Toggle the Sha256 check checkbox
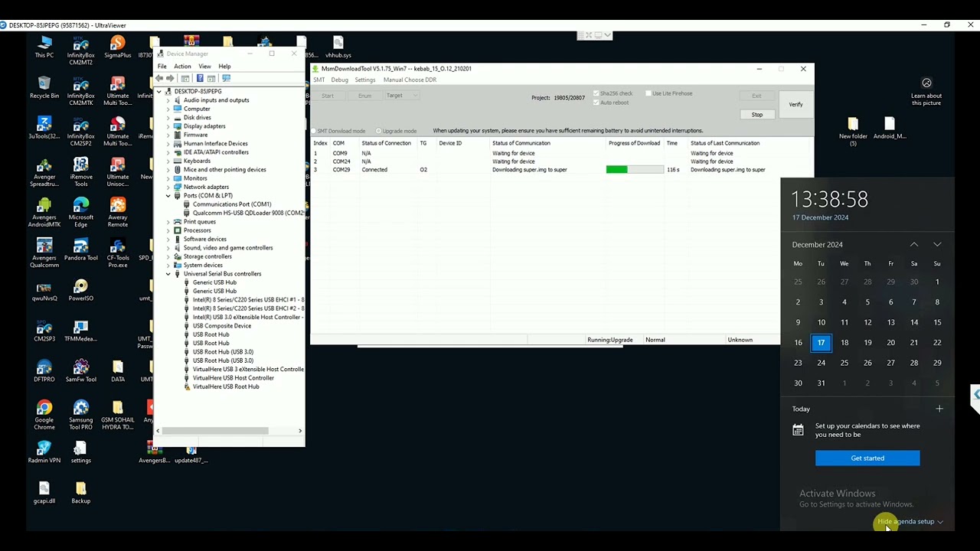The width and height of the screenshot is (980, 551). point(596,93)
